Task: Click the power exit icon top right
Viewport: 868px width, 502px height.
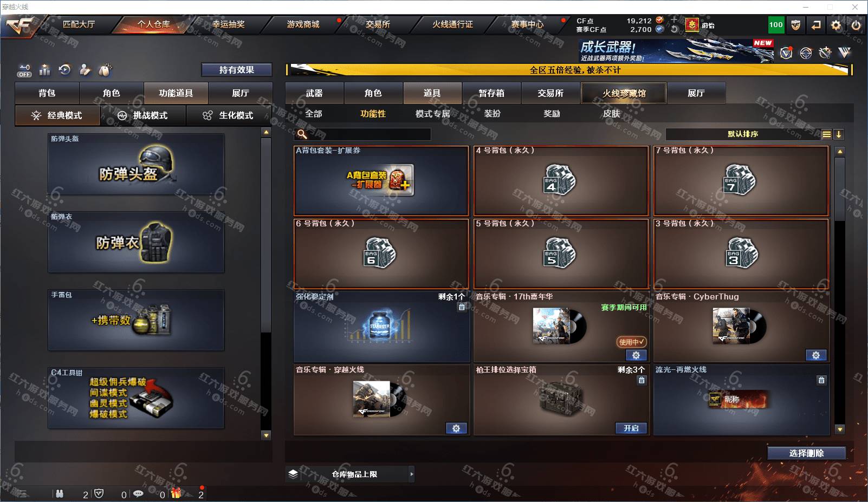Action: [856, 25]
